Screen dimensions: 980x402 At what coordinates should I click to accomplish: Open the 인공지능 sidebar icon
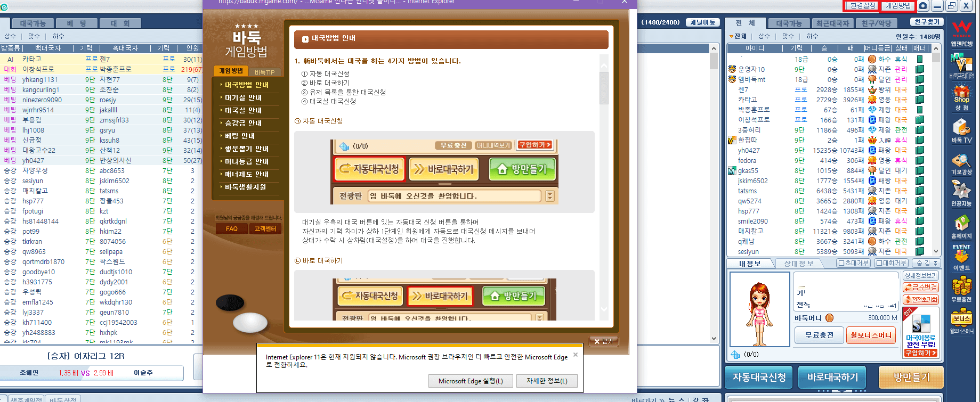coord(961,194)
